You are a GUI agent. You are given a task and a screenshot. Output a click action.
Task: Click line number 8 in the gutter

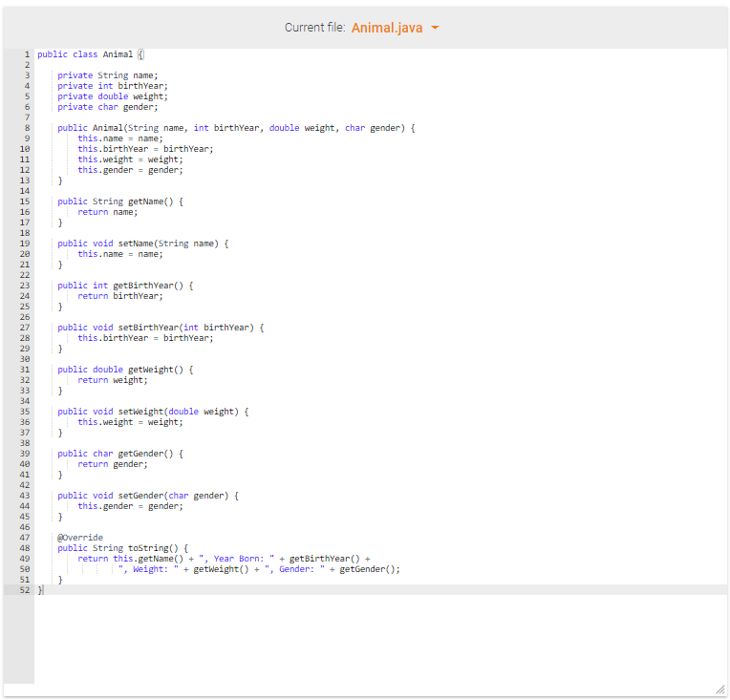click(27, 128)
